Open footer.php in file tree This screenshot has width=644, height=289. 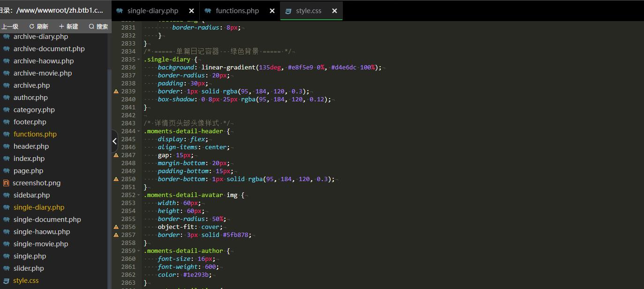point(30,122)
